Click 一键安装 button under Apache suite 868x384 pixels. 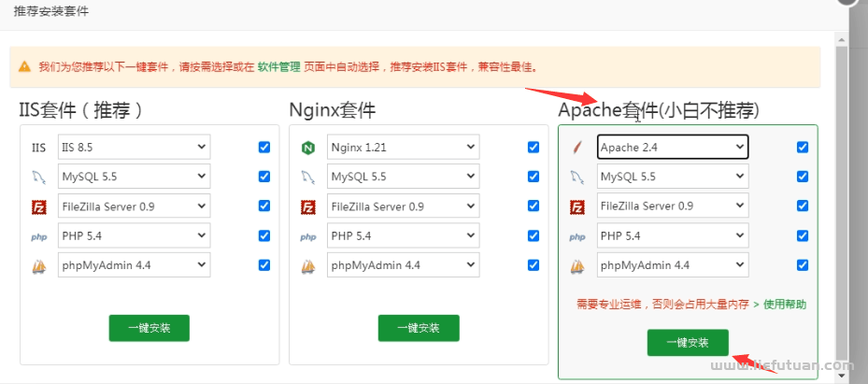point(688,343)
